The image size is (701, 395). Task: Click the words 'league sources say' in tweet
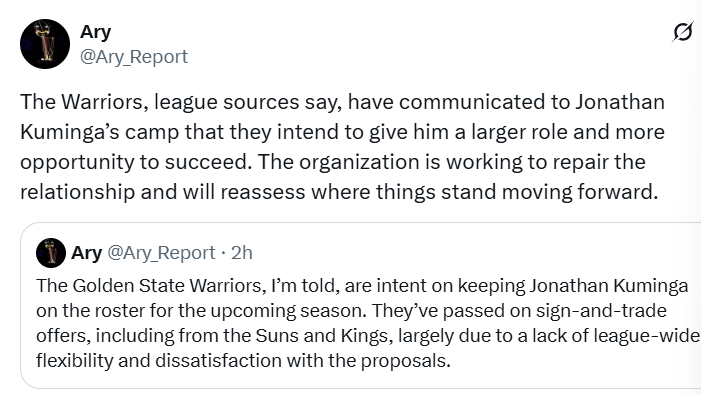point(248,102)
